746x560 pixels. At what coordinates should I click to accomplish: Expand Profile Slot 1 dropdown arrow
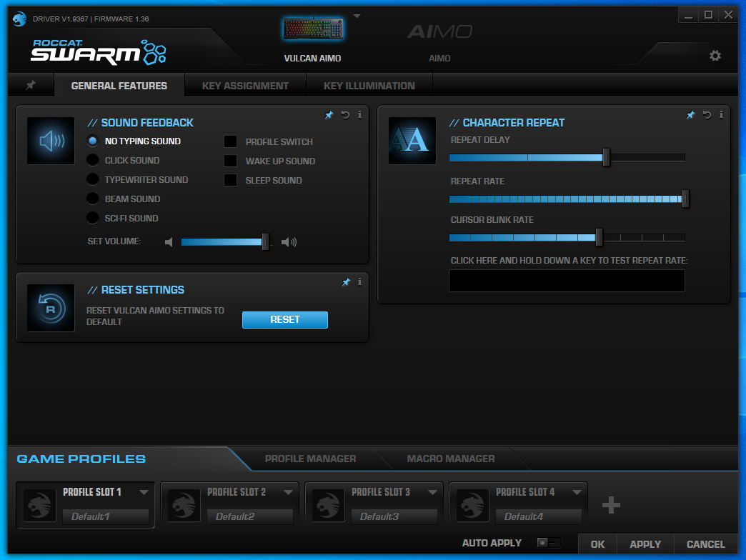144,492
